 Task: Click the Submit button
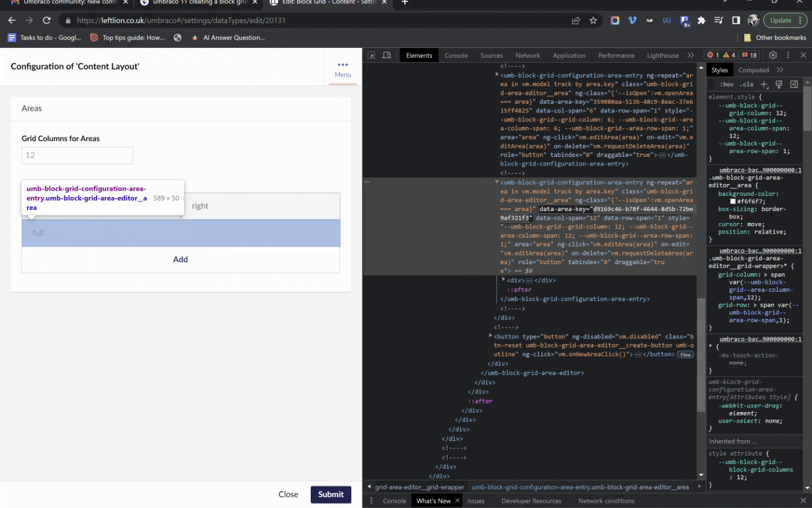330,494
